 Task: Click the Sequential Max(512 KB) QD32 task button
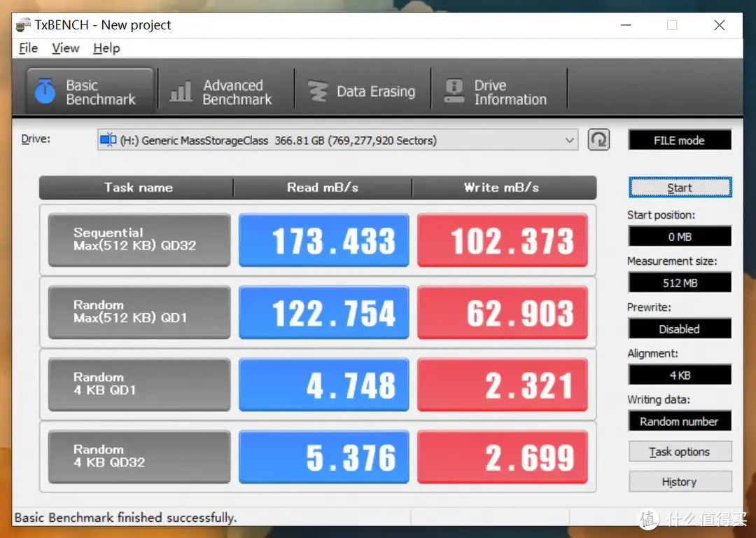pos(139,240)
